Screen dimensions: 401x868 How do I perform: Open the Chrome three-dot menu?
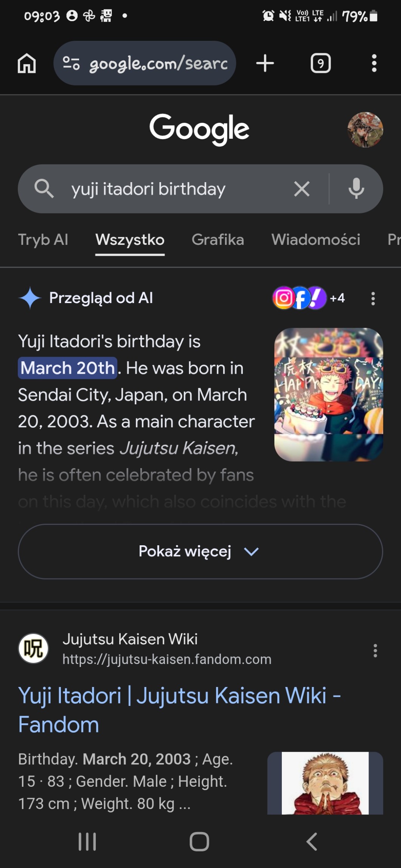[374, 63]
